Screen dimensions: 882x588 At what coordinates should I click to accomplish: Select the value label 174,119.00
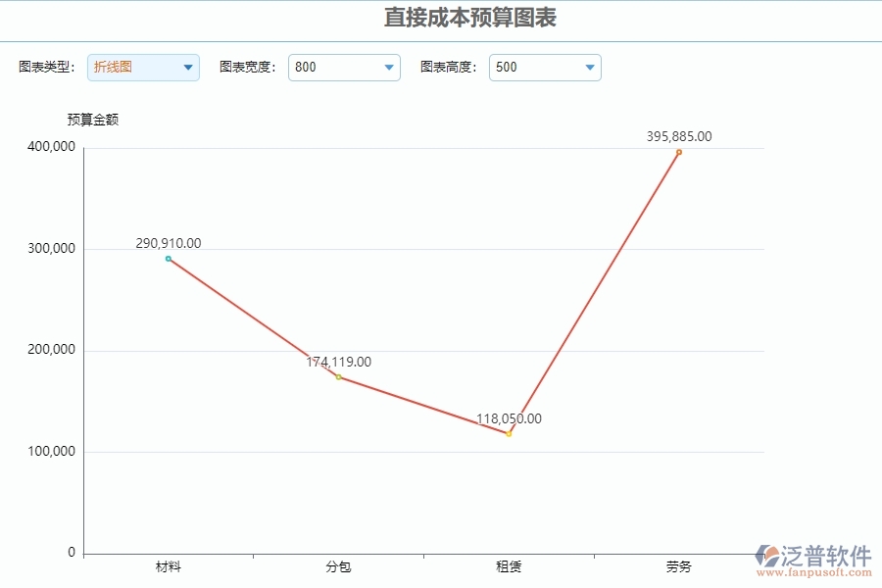pos(338,362)
